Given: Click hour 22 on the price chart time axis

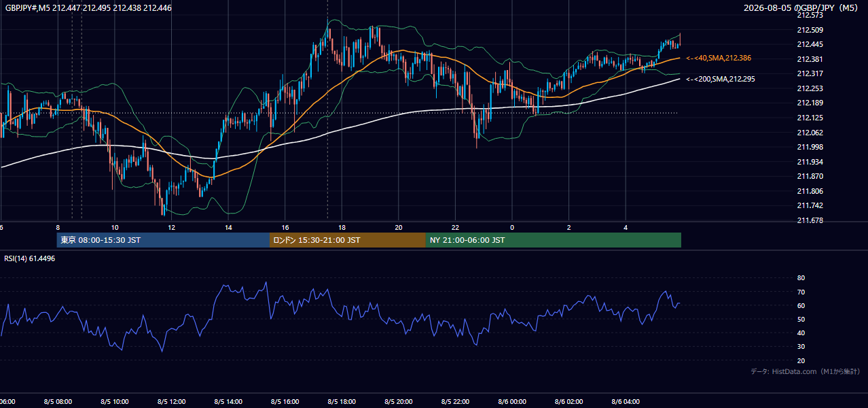Looking at the screenshot, I should click(456, 227).
